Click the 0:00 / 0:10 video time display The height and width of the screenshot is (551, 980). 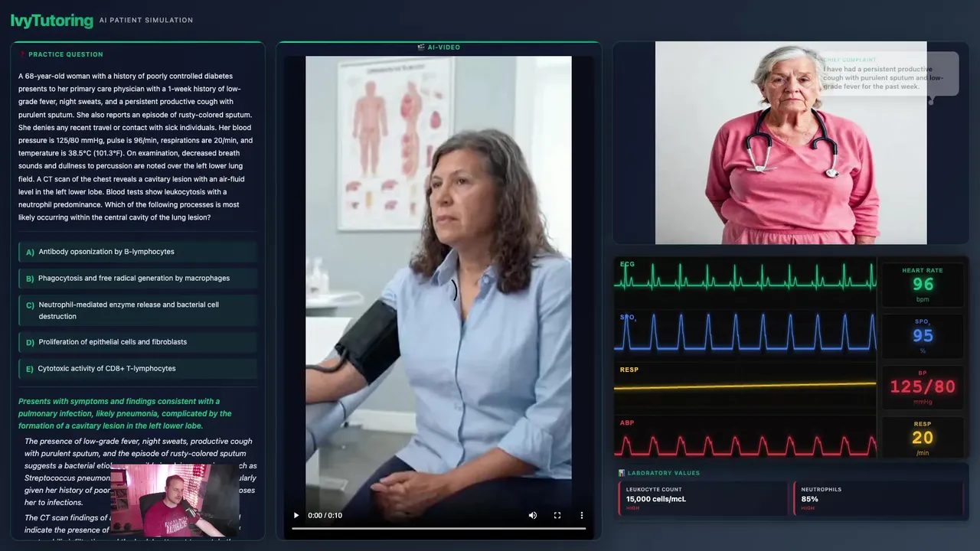pyautogui.click(x=325, y=516)
